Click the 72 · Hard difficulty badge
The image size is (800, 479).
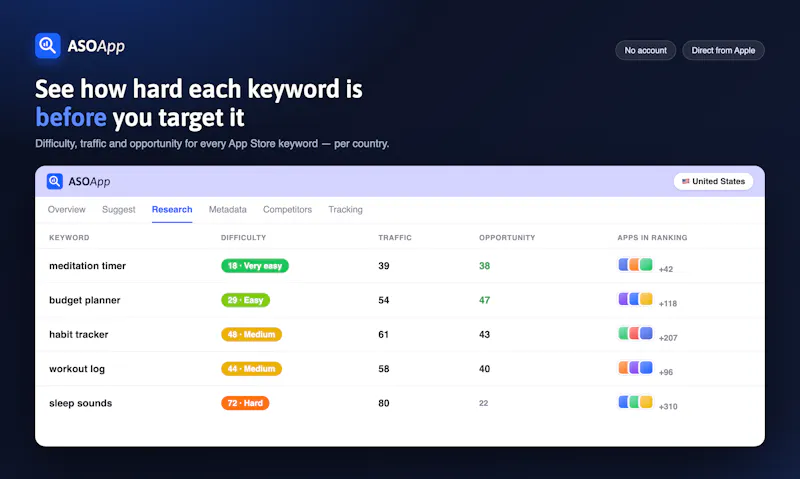(x=245, y=403)
